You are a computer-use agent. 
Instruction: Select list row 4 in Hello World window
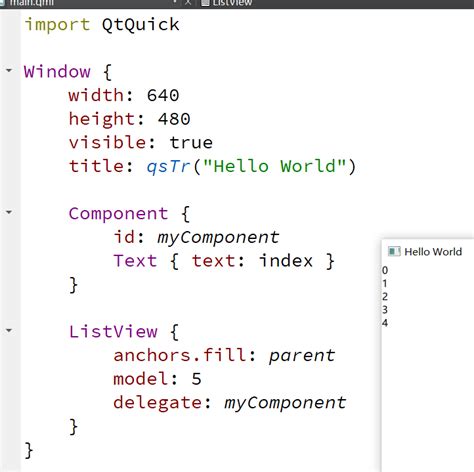click(385, 323)
